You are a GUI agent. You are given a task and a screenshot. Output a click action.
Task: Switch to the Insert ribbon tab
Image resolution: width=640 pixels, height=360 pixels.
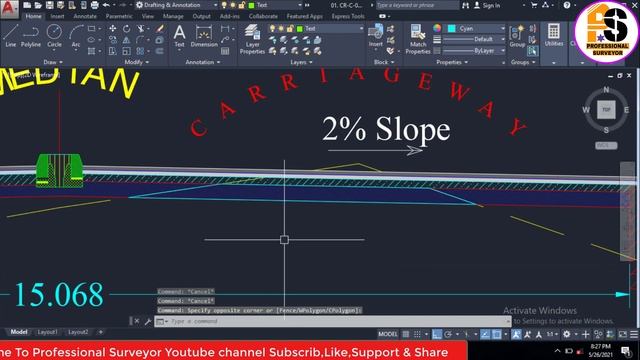(58, 16)
